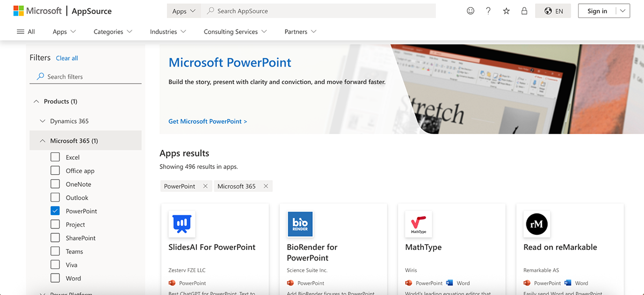Open the help question mark icon
The image size is (644, 295).
[x=488, y=11]
